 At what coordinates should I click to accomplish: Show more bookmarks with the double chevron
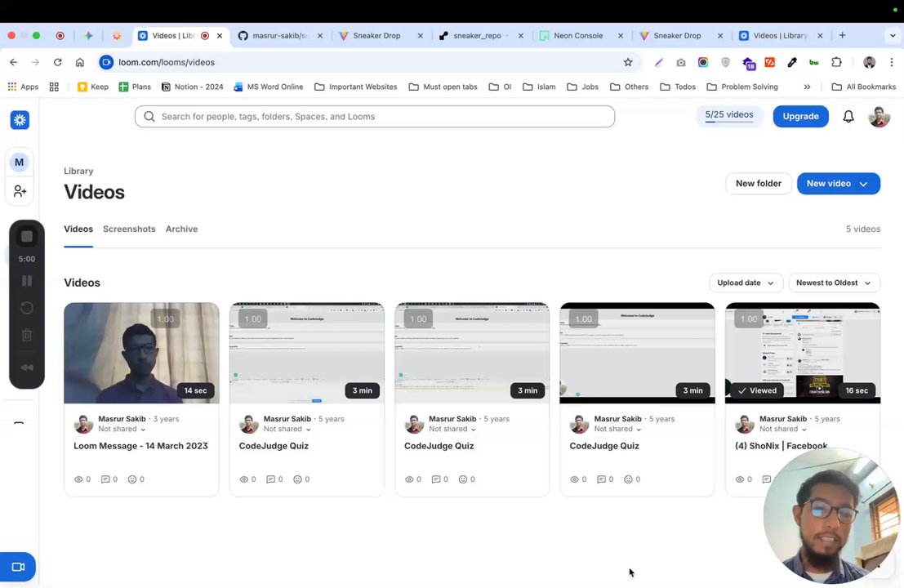(x=807, y=87)
